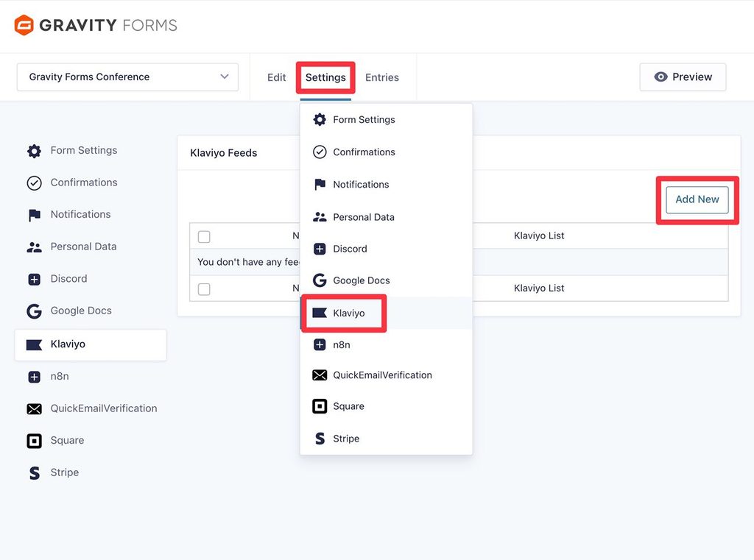Switch to the Entries tab

coord(382,77)
